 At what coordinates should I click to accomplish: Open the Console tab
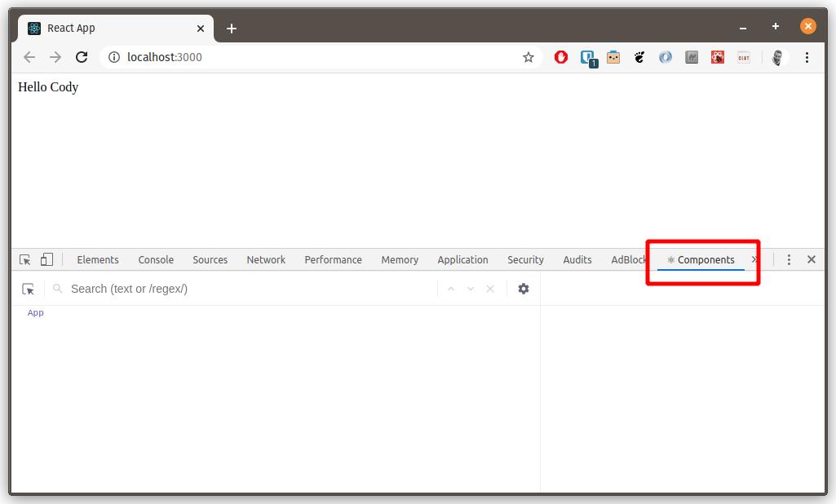click(155, 259)
